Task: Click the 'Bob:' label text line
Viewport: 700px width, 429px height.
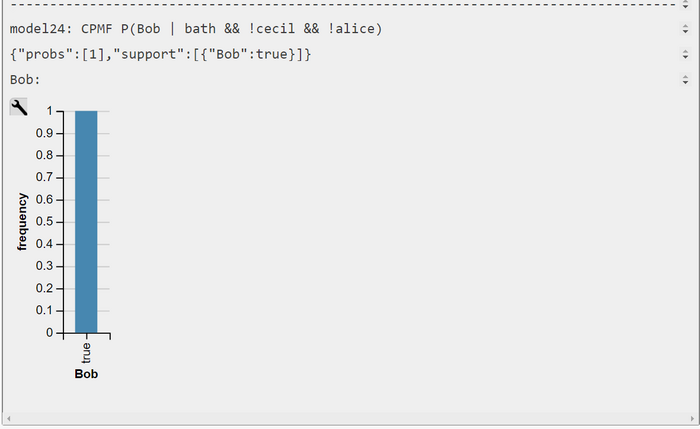Action: 25,80
